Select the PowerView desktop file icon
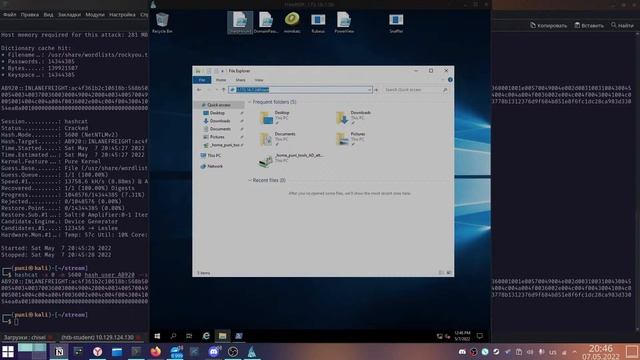Screen dimensions: 640x360 coord(344,22)
